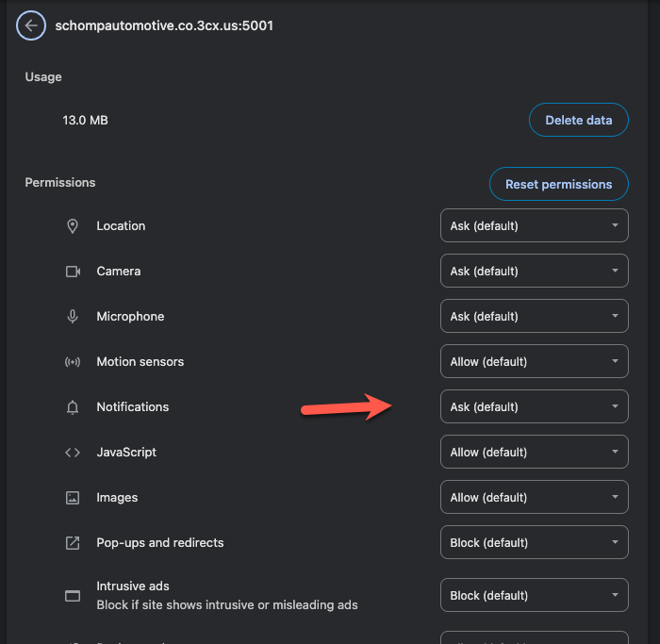This screenshot has width=660, height=644.
Task: Click the Camera icon
Action: point(73,272)
